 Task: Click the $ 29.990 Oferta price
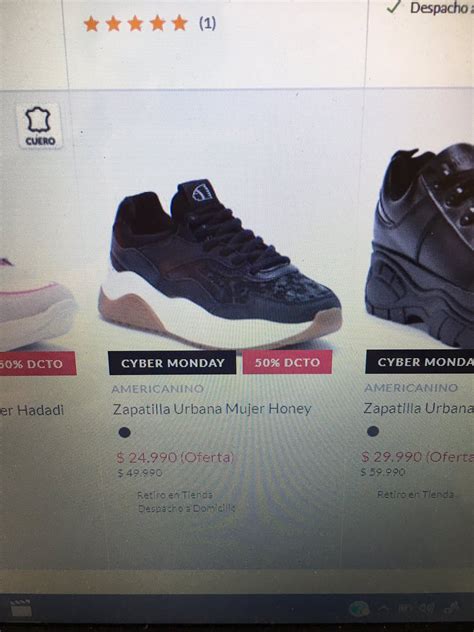coord(417,457)
